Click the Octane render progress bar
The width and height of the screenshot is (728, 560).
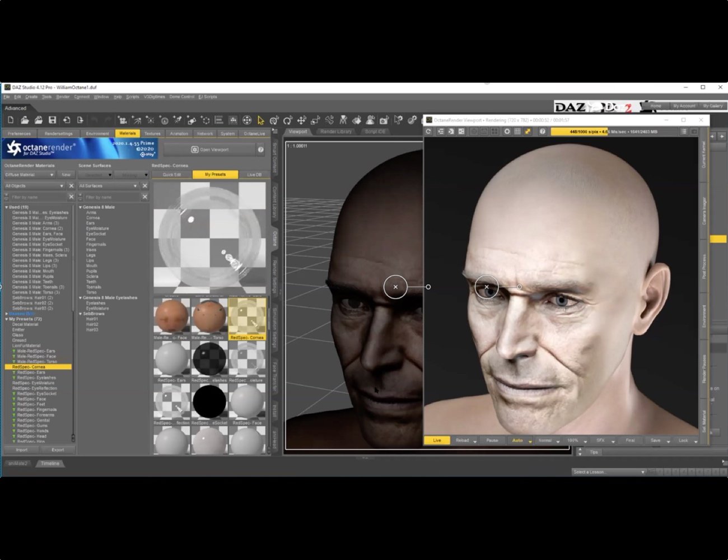click(x=614, y=132)
